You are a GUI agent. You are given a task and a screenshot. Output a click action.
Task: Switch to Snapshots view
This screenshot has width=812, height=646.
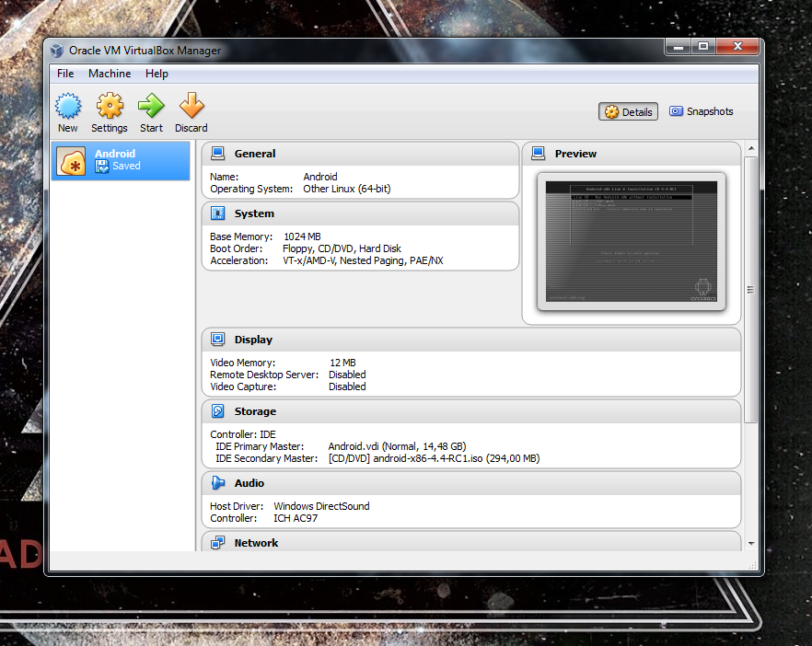[702, 111]
